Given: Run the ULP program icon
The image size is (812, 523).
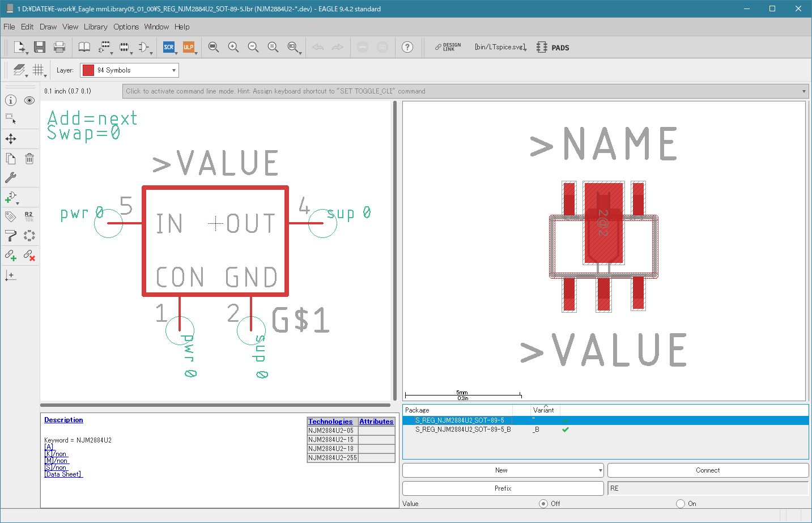Looking at the screenshot, I should click(x=188, y=47).
